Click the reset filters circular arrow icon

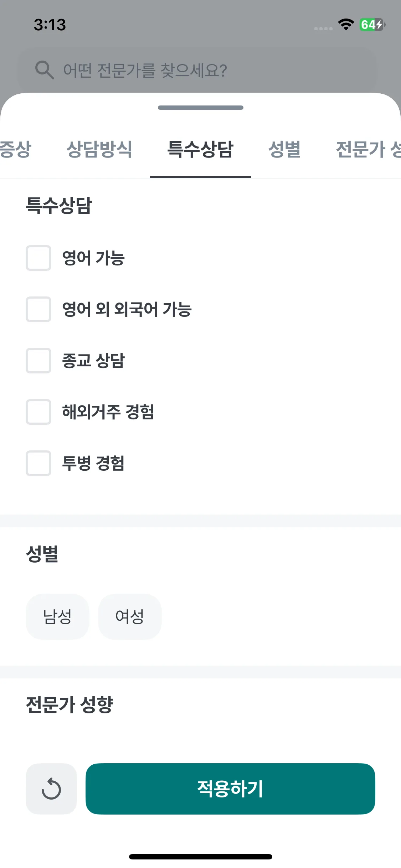point(51,789)
